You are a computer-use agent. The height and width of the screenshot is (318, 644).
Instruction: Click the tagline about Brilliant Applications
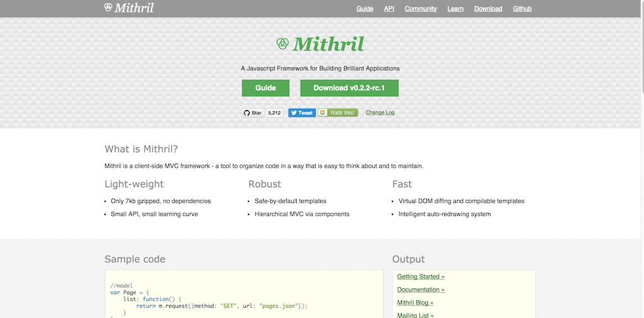coord(320,69)
